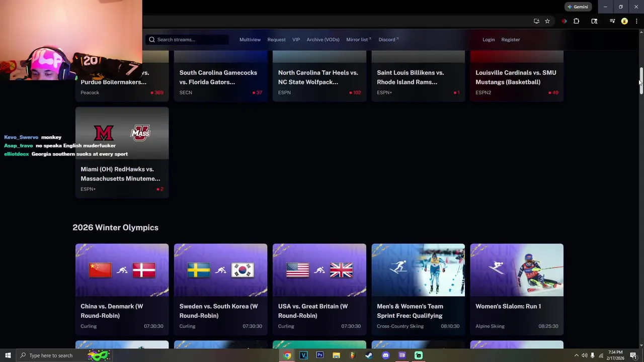This screenshot has width=644, height=362.
Task: Open Steam from the taskbar
Action: (369, 355)
